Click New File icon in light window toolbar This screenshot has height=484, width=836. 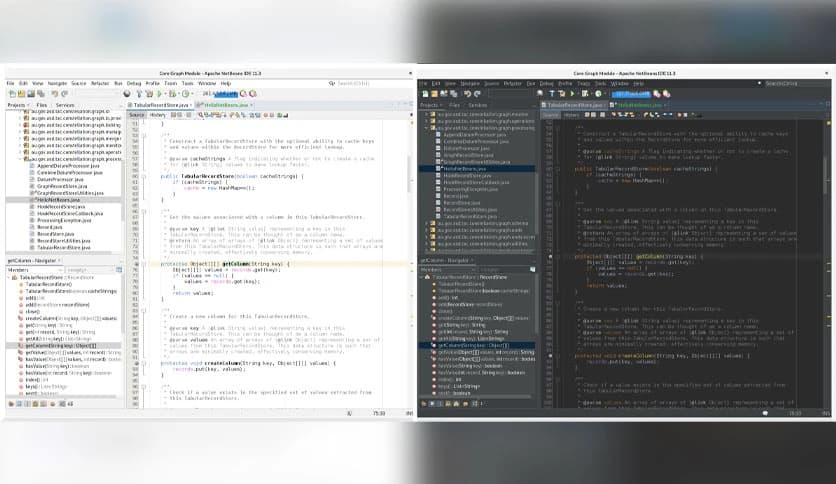[x=12, y=94]
